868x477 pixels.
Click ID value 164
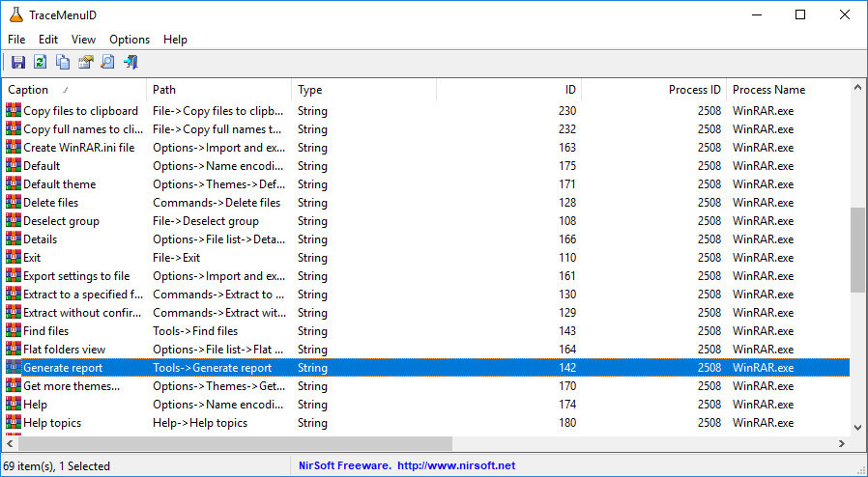point(567,350)
